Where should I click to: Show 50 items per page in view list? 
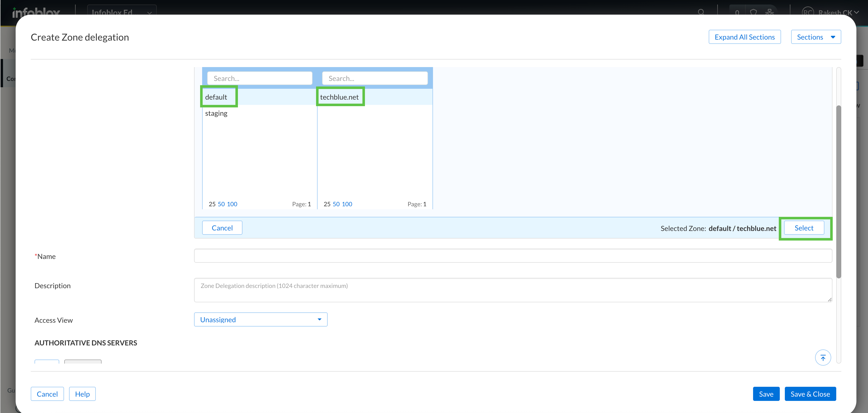point(221,204)
